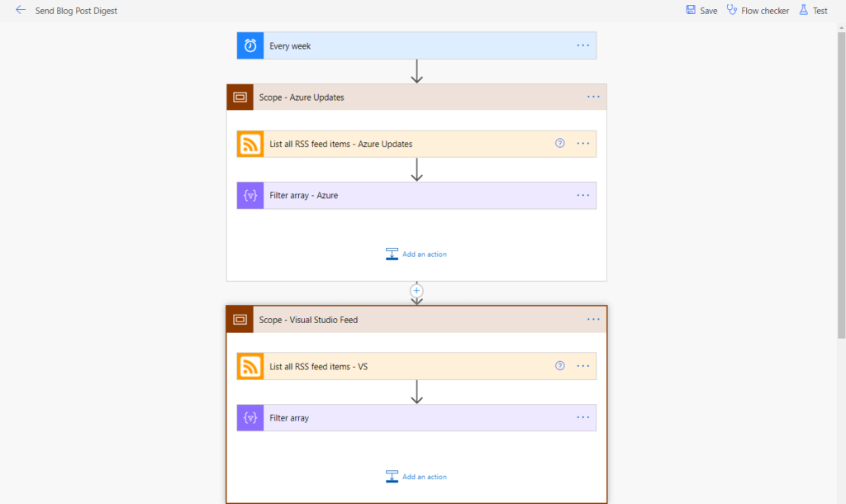Click the Flow checker button label
The height and width of the screenshot is (504, 846).
(x=764, y=11)
